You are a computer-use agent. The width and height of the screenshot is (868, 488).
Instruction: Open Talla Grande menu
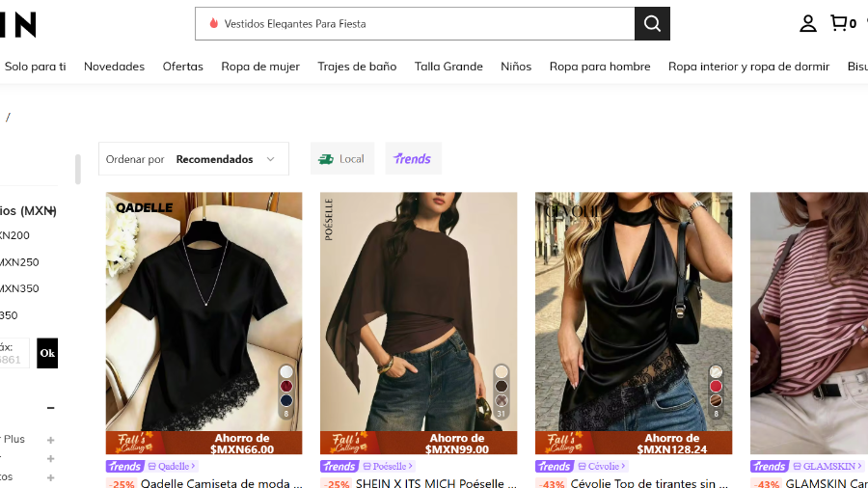tap(448, 67)
